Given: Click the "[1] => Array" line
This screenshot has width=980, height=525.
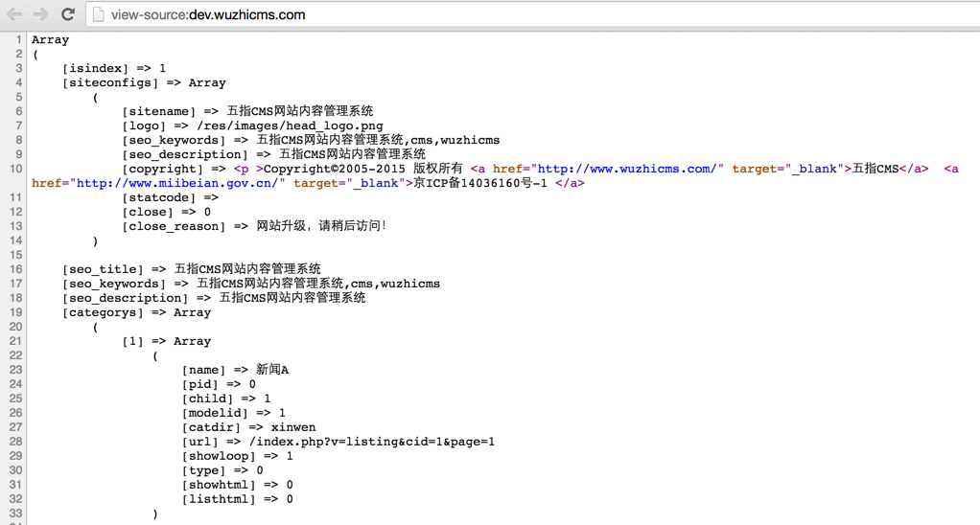Looking at the screenshot, I should (166, 341).
